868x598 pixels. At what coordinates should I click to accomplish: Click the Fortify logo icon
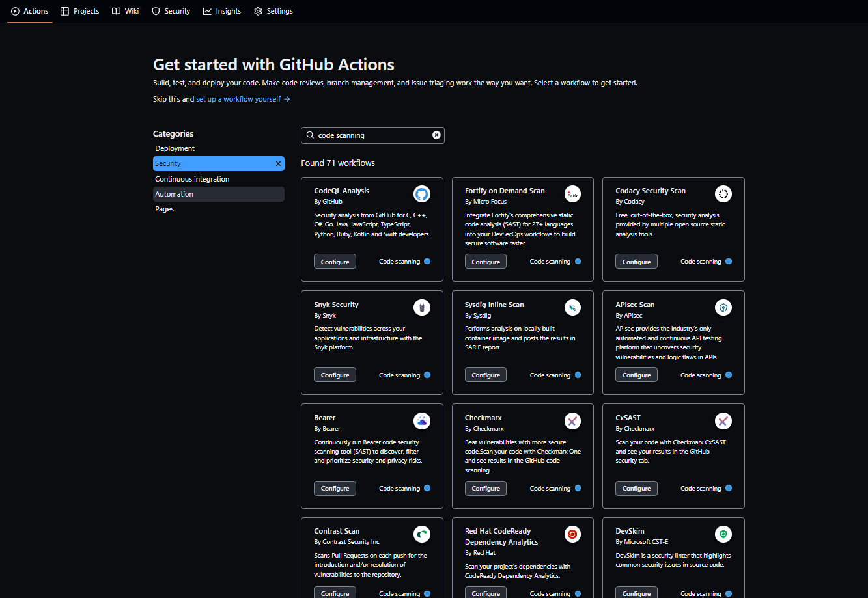[572, 194]
